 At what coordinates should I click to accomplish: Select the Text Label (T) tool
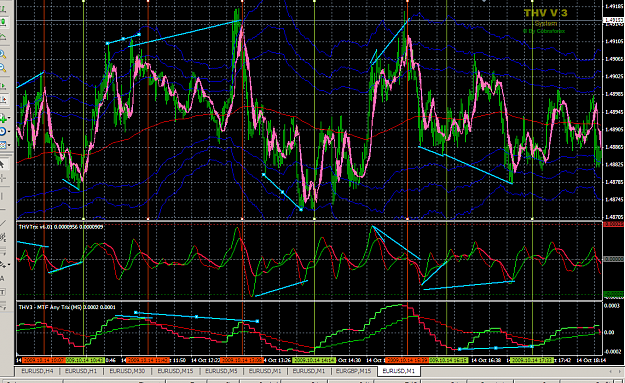click(x=3, y=292)
